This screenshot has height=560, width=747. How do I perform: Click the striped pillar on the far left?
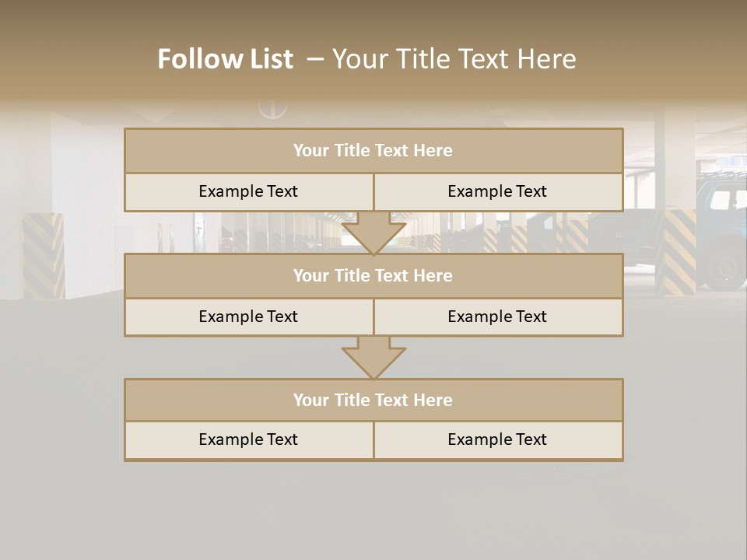coord(43,255)
